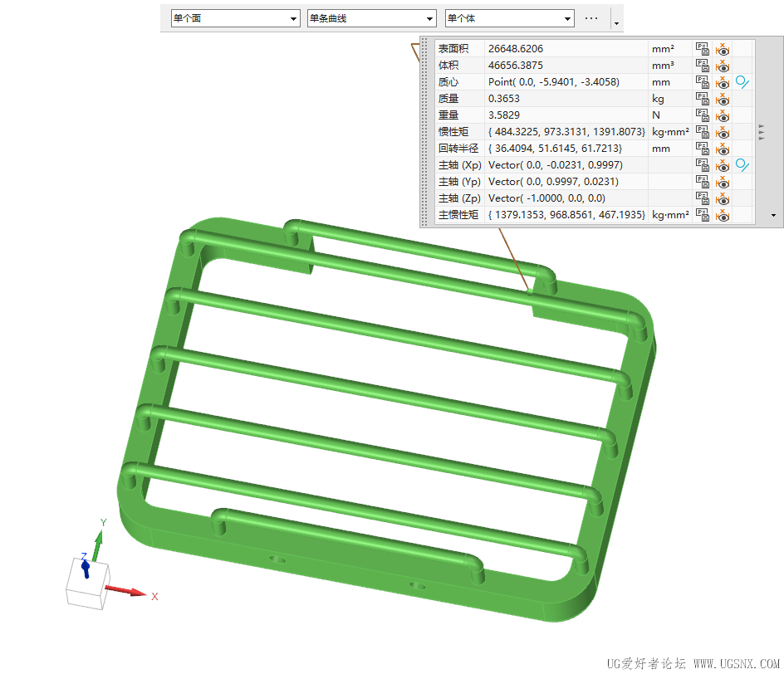Toggle display eye icon for 主惯性矩 row
Image resolution: width=784 pixels, height=674 pixels.
[x=723, y=215]
